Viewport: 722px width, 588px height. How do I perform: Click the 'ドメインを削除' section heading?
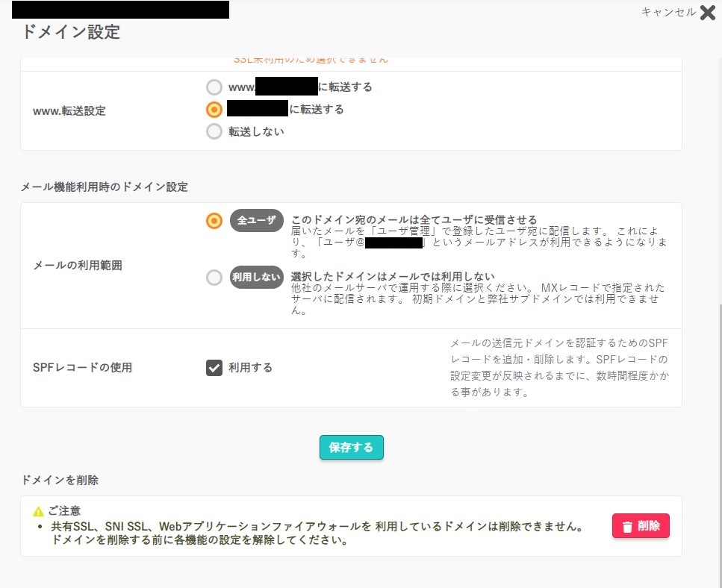coord(60,480)
